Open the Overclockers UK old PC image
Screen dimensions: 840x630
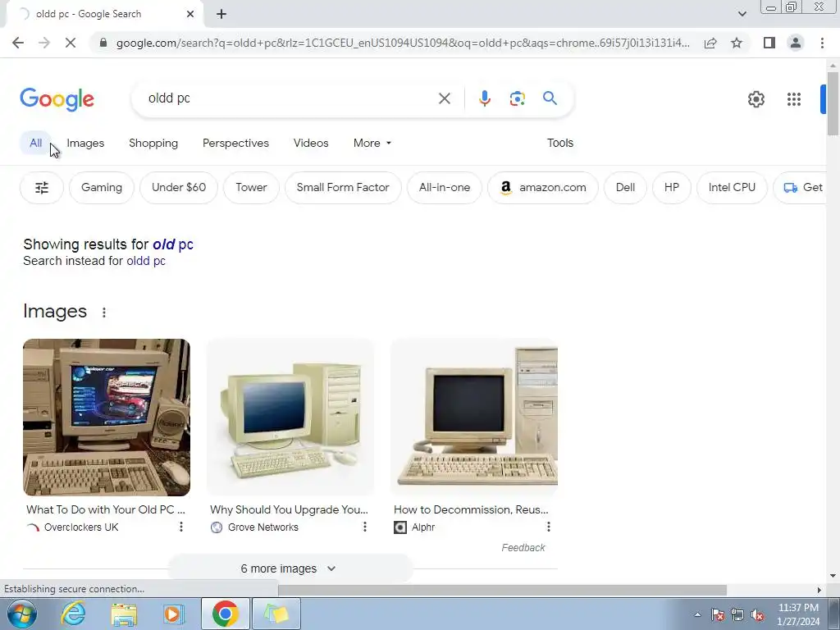pos(107,418)
